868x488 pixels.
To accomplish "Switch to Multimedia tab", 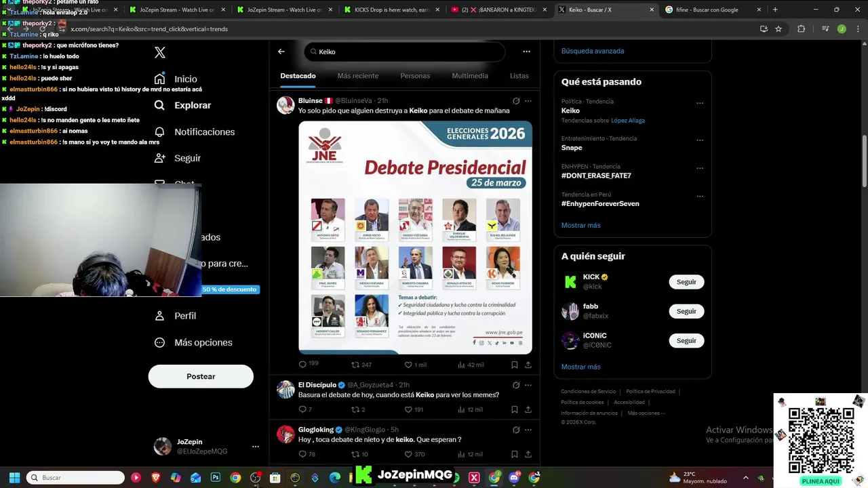I will (470, 76).
